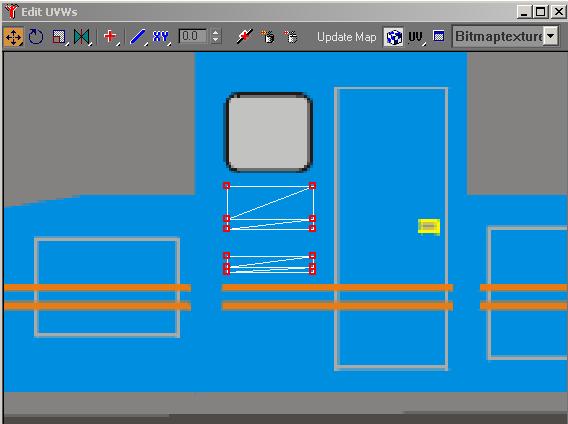Toggle the Show Map checker cube icon
The image size is (568, 424).
coord(394,37)
